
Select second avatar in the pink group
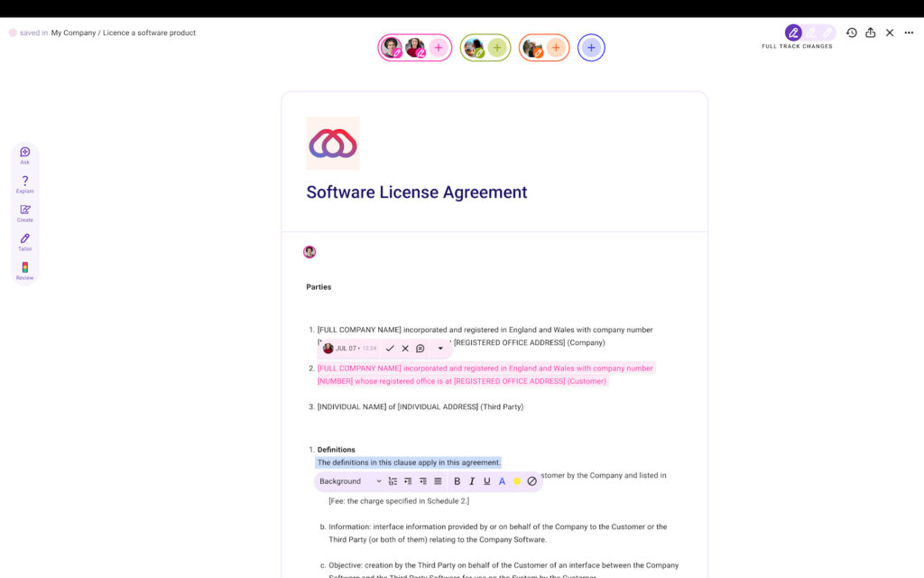click(x=415, y=48)
